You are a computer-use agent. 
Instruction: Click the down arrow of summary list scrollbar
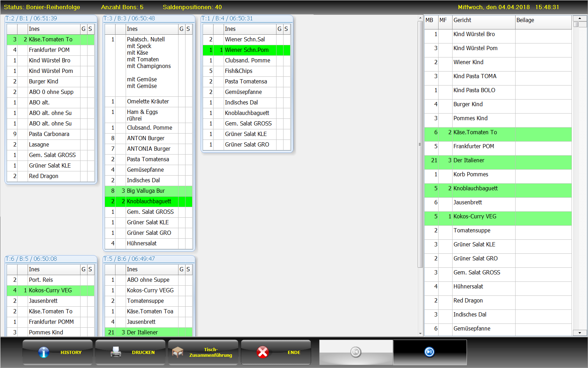coord(580,333)
